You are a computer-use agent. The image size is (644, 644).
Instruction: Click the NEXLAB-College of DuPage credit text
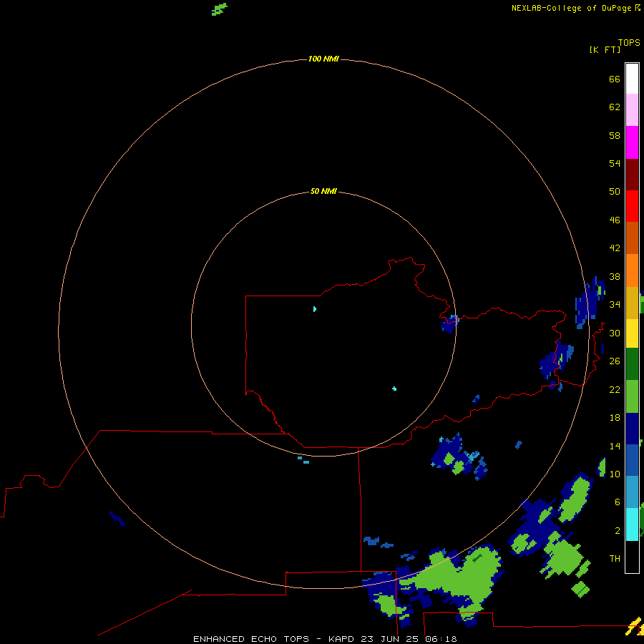[571, 8]
